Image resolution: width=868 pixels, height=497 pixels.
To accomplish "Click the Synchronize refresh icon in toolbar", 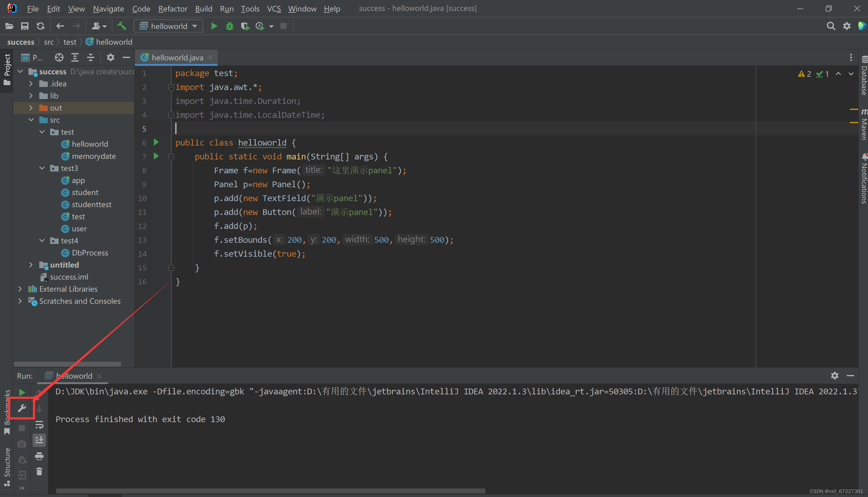I will (x=41, y=26).
